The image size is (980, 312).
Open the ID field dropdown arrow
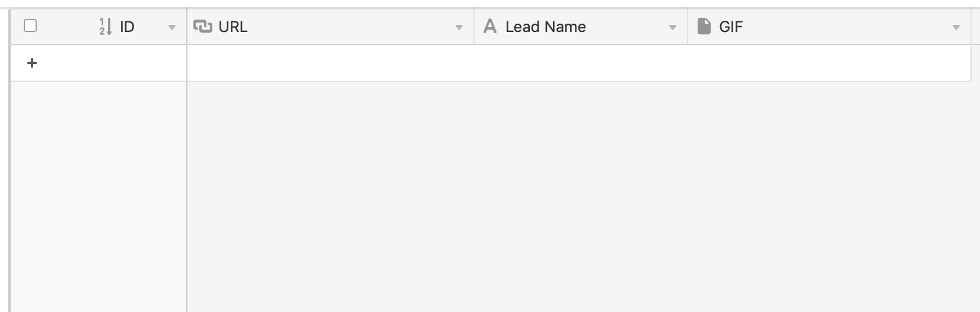(172, 27)
